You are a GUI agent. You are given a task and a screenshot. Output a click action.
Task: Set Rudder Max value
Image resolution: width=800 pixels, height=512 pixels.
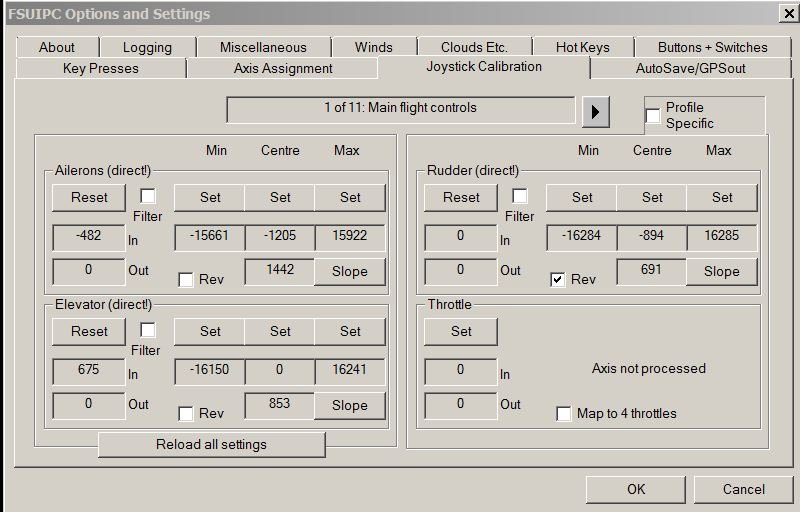coord(722,197)
